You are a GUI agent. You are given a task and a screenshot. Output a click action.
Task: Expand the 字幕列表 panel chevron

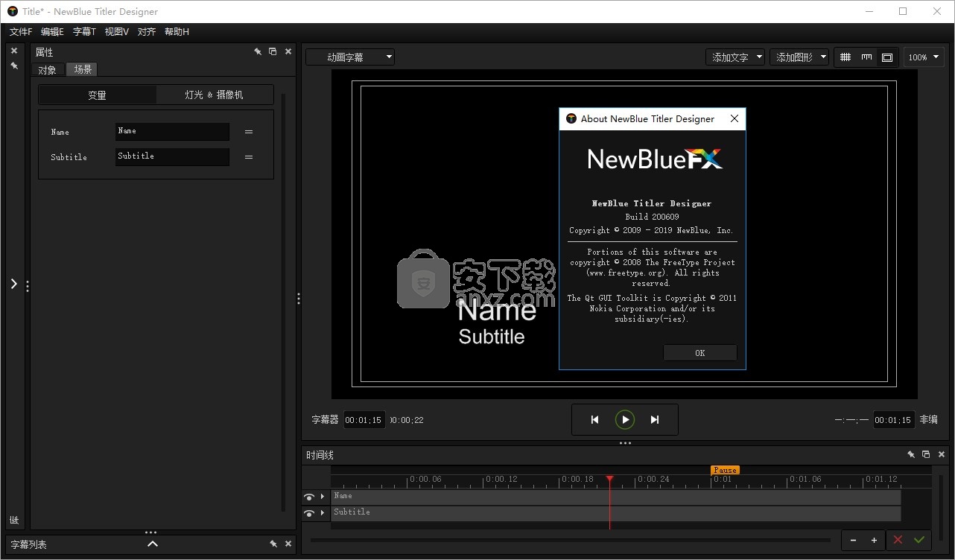tap(152, 544)
